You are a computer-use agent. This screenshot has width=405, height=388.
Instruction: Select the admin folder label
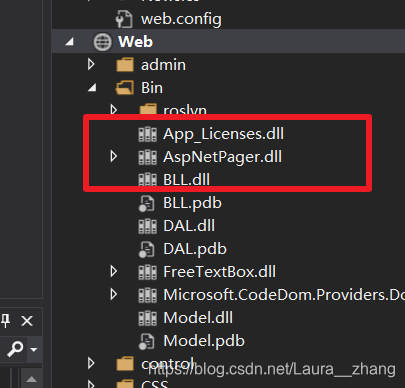click(x=163, y=65)
